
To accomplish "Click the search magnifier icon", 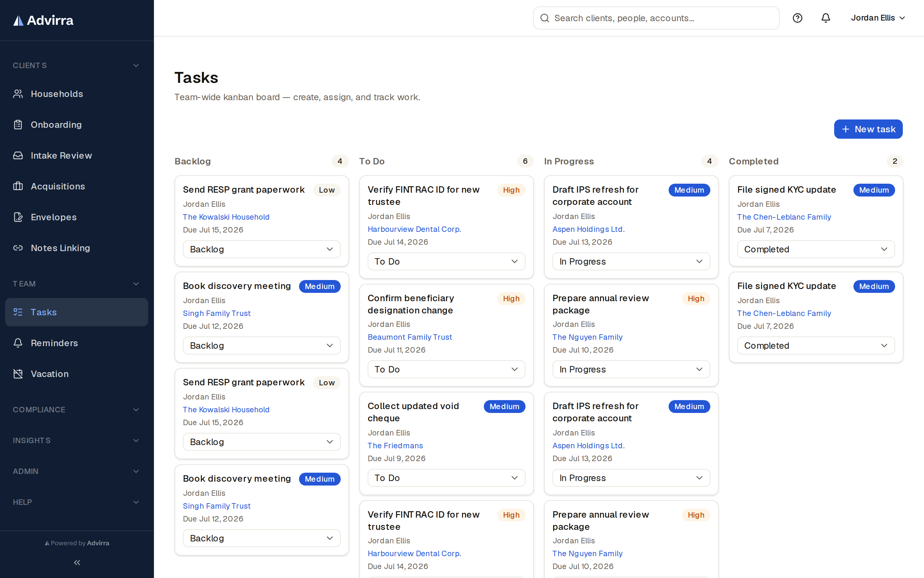I will click(544, 18).
